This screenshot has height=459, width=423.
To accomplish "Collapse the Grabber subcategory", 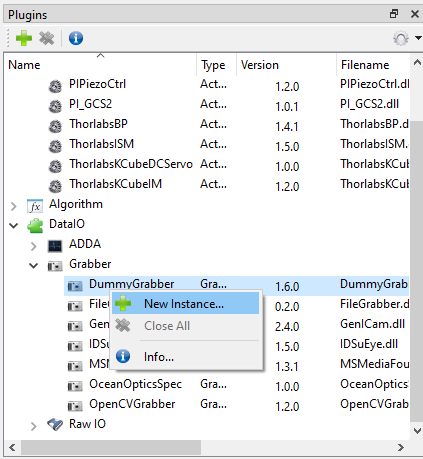I will [x=34, y=266].
